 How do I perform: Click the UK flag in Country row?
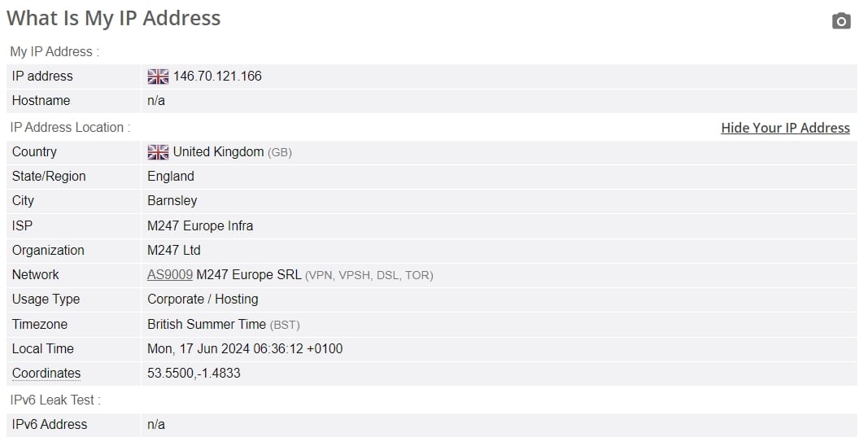(158, 152)
